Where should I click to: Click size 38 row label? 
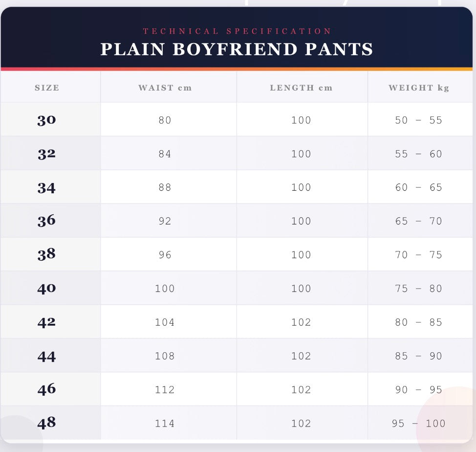[x=46, y=254]
